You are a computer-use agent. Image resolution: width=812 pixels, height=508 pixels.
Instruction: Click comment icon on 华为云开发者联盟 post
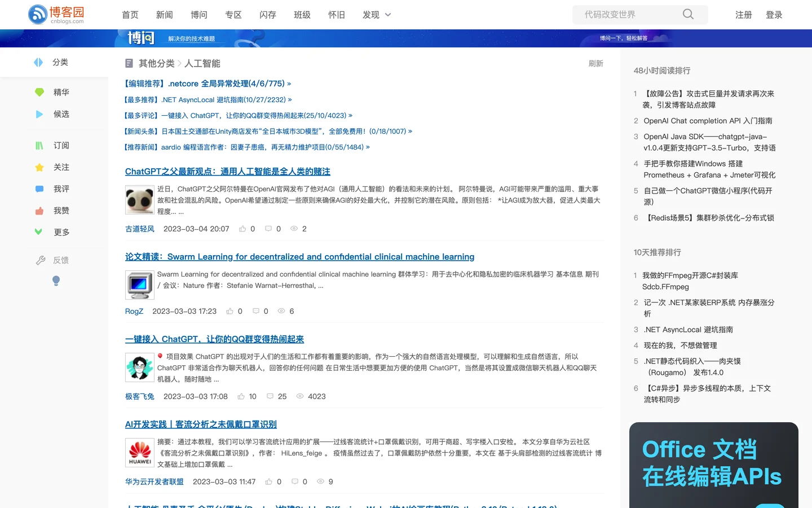click(x=295, y=481)
